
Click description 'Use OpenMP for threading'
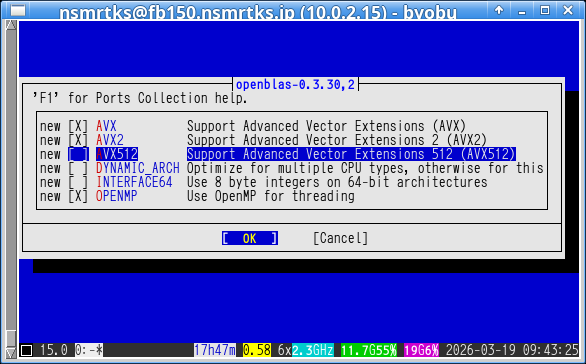[271, 196]
